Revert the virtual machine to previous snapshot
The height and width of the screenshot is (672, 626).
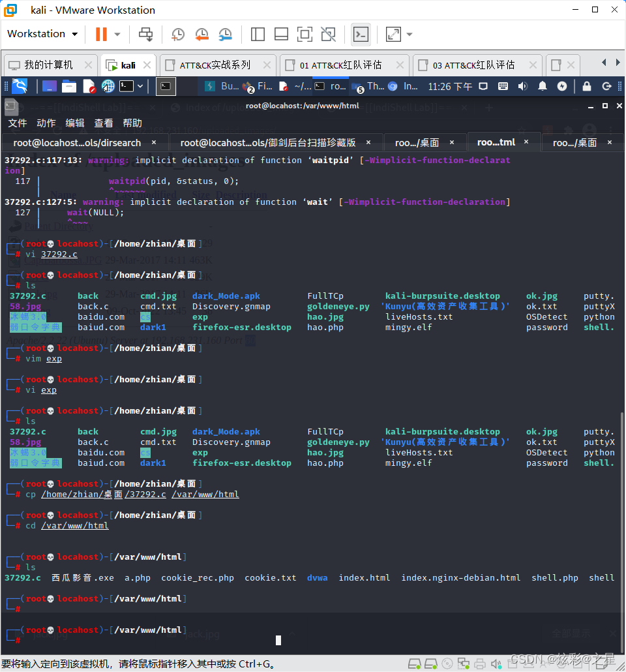(x=201, y=35)
